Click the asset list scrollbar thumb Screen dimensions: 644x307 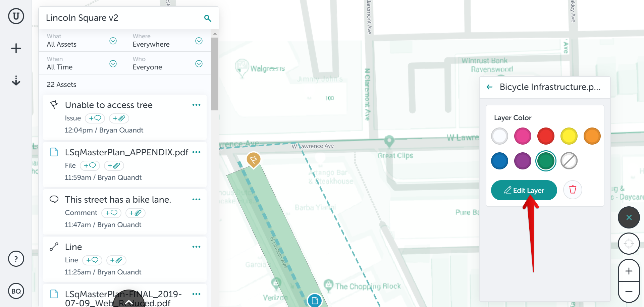tap(215, 73)
